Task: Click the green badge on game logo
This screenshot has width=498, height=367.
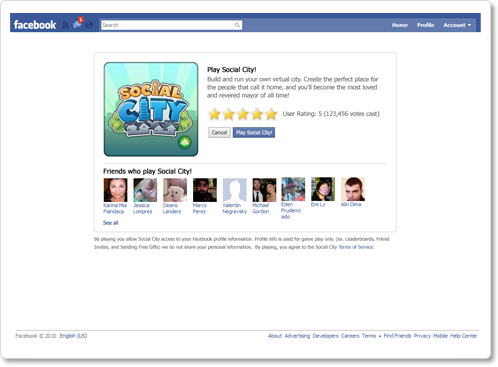Action: point(184,142)
